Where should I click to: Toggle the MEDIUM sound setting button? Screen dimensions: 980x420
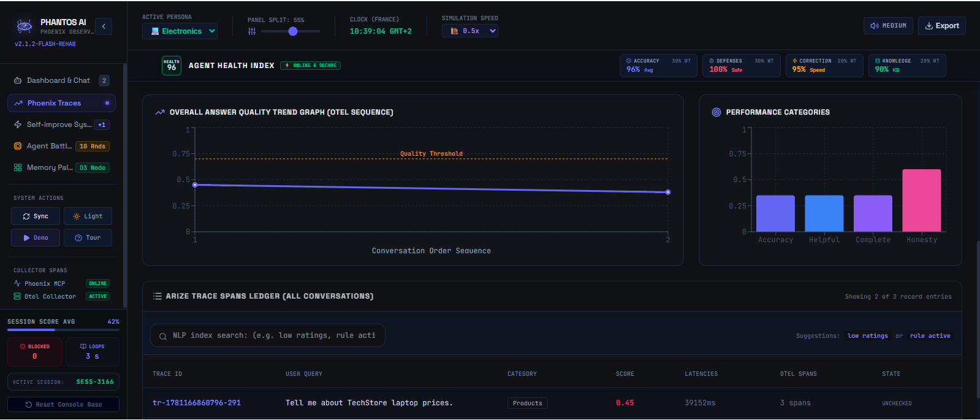[888, 26]
